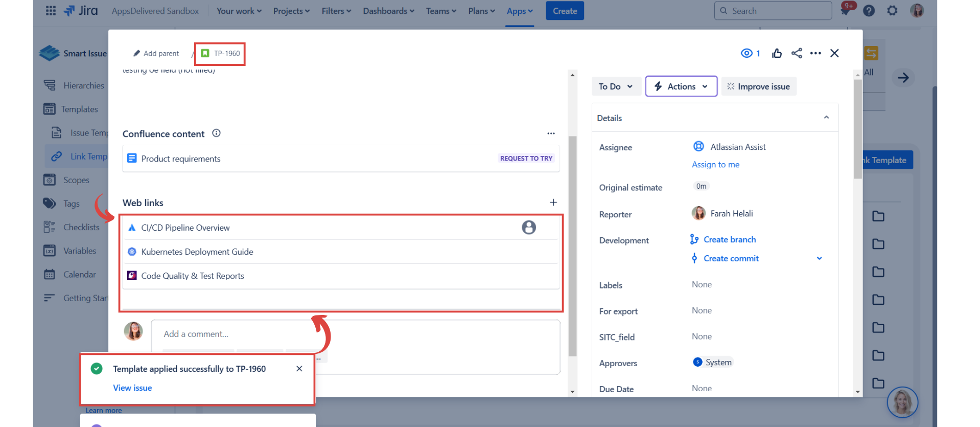Click the Improve issue button
This screenshot has width=980, height=427.
[759, 86]
